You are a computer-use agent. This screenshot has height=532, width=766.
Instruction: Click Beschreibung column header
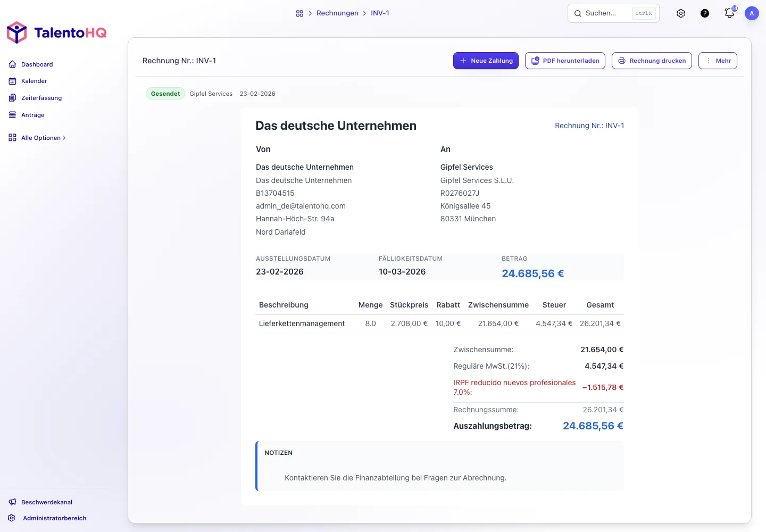point(284,305)
